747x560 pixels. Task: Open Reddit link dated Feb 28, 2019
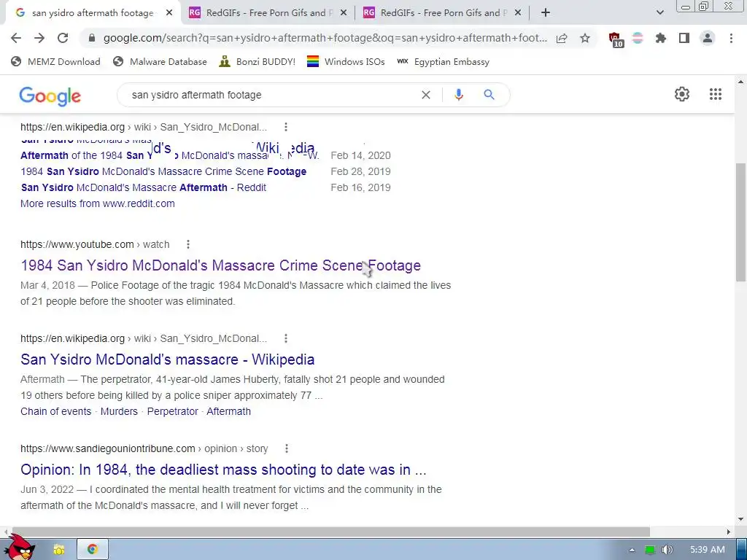tap(163, 171)
